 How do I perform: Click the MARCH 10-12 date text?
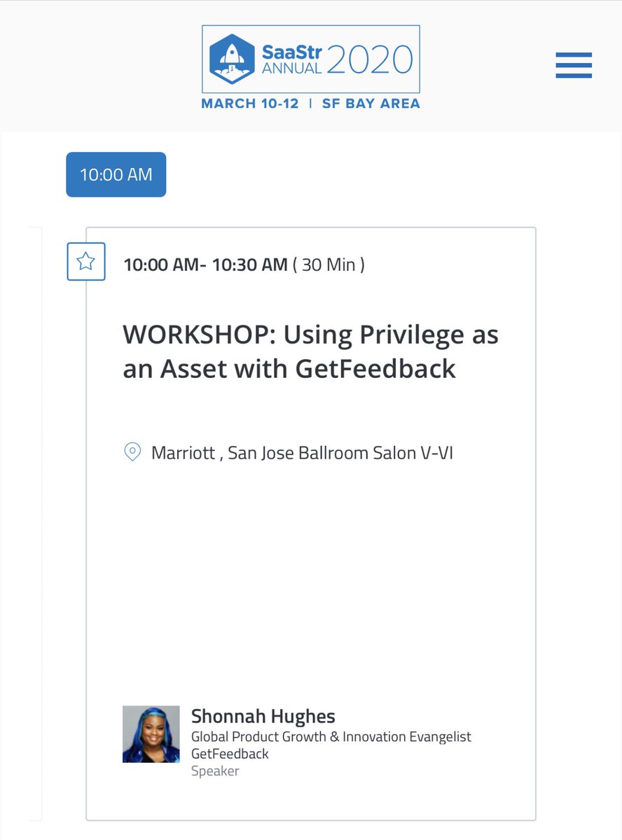[x=250, y=104]
